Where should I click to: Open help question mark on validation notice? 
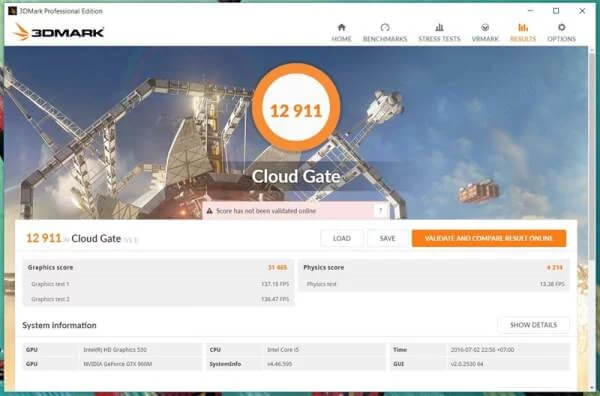pyautogui.click(x=380, y=210)
